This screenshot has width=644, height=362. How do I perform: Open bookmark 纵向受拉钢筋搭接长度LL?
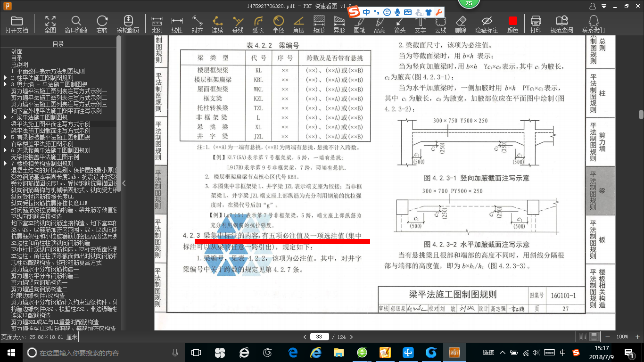(x=42, y=197)
